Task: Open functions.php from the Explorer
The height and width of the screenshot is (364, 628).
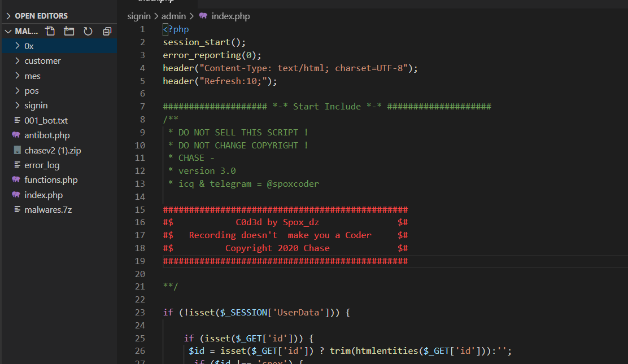Action: tap(50, 179)
